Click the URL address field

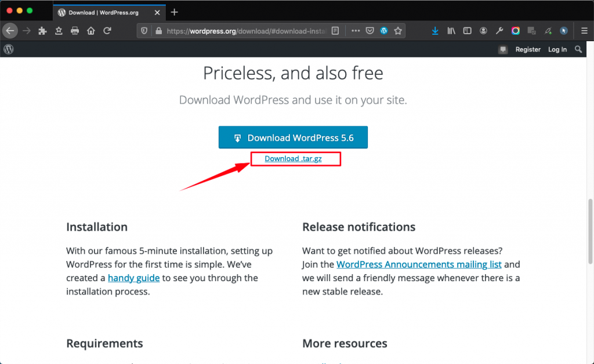(x=246, y=31)
